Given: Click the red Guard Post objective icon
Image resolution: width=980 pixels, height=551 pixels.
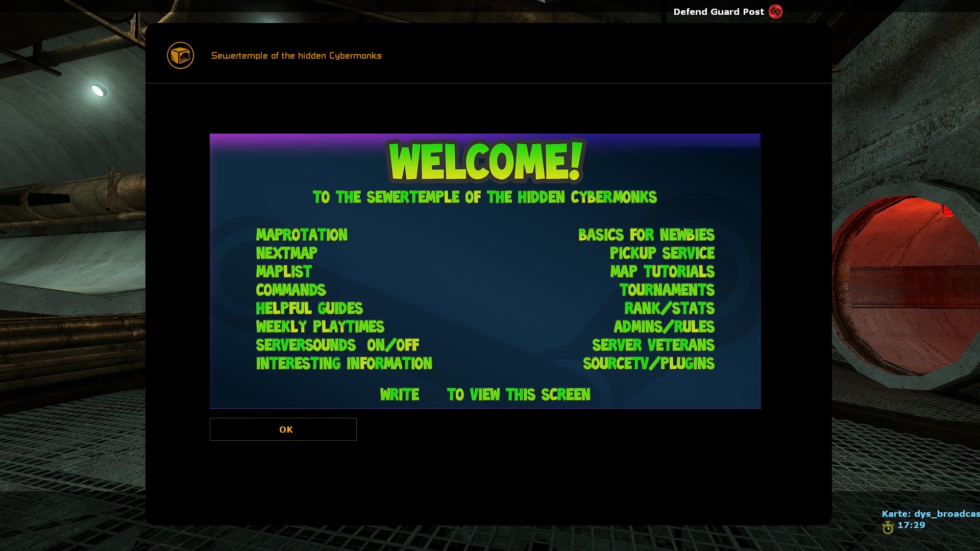Looking at the screenshot, I should (x=775, y=12).
